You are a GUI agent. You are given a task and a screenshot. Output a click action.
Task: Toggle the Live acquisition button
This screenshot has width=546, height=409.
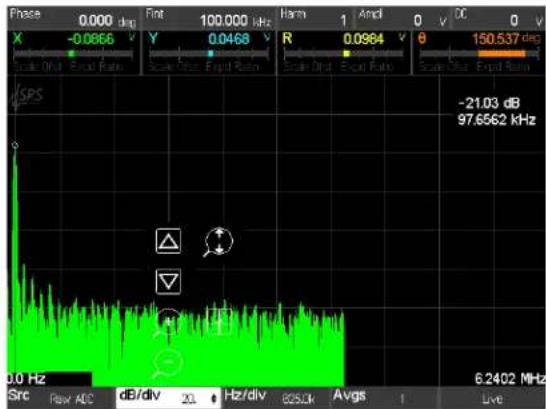492,398
